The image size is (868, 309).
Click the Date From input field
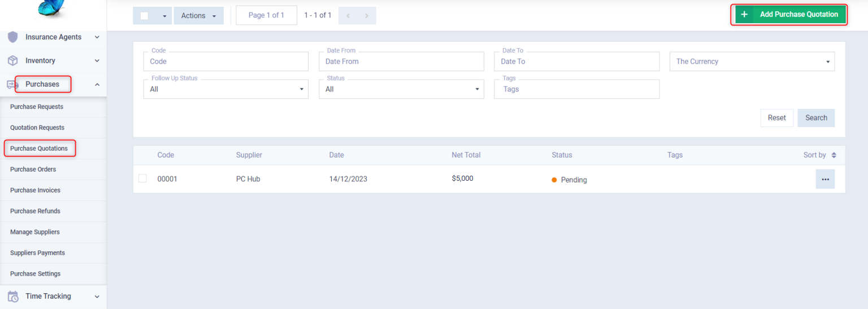[x=401, y=62]
